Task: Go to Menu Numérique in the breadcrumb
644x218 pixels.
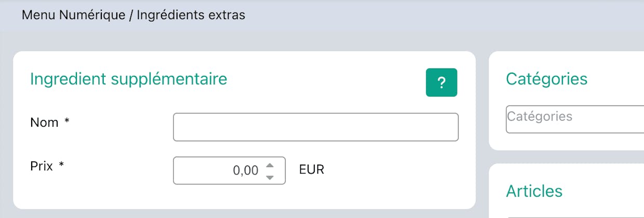Action: [73, 15]
